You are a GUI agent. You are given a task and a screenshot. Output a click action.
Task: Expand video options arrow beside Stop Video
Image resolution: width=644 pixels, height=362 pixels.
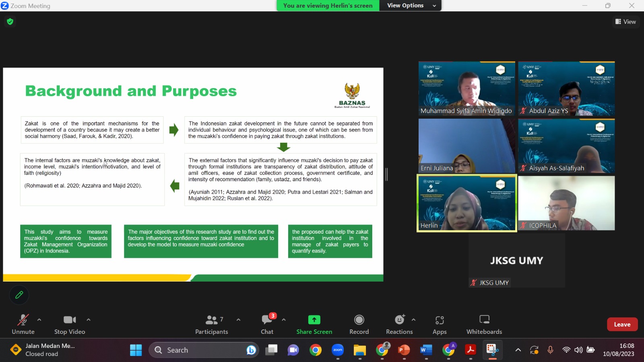click(89, 320)
